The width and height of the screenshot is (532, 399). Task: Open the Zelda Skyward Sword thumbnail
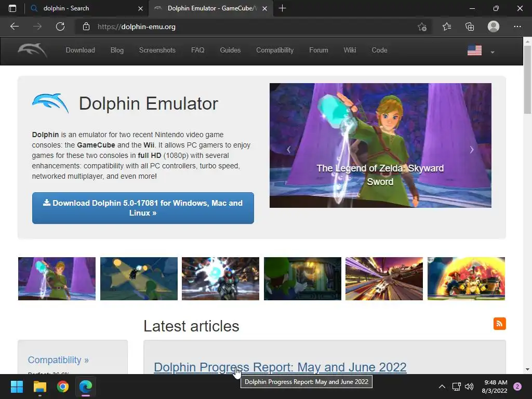tap(57, 278)
